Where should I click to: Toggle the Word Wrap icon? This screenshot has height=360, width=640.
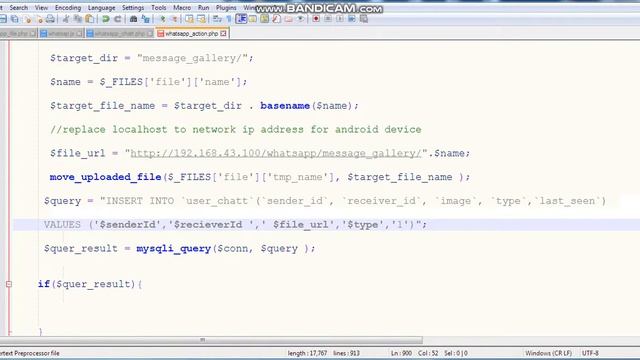pos(217,19)
